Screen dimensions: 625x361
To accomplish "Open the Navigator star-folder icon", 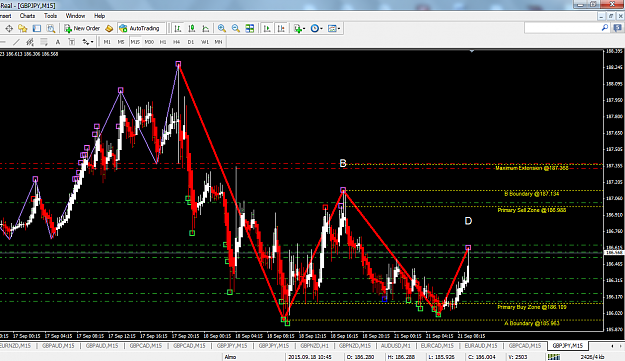I will tap(23, 28).
